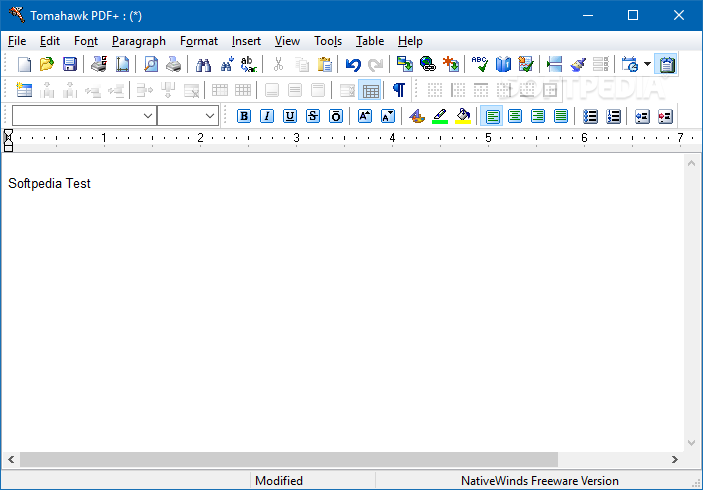This screenshot has height=490, width=703.
Task: Open the File menu
Action: (x=17, y=41)
